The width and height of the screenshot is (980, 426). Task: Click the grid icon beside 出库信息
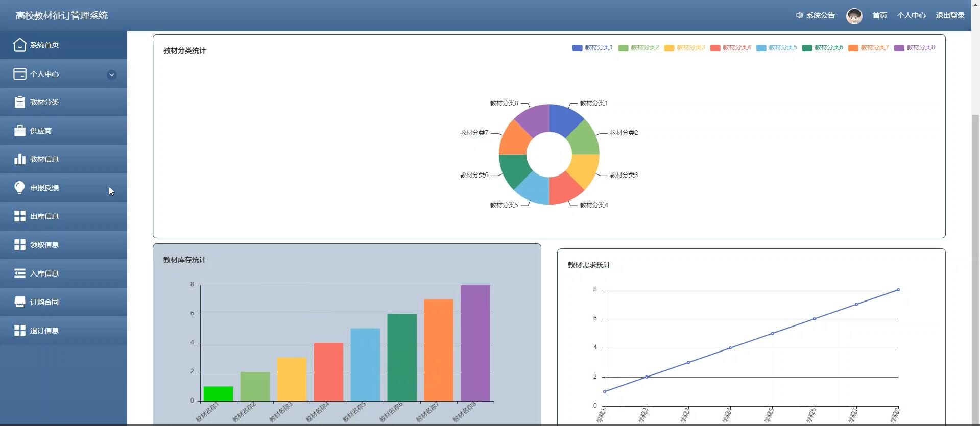tap(19, 216)
